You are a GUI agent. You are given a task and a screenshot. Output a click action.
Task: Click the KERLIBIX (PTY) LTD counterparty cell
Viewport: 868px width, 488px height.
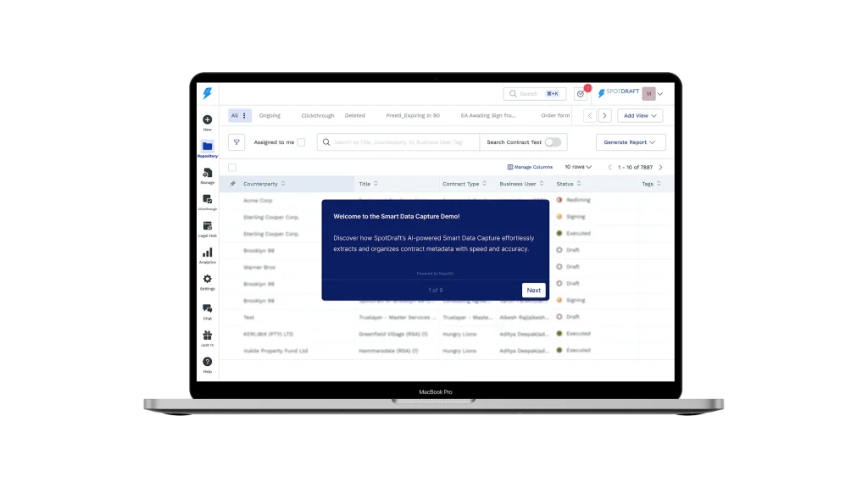point(269,334)
